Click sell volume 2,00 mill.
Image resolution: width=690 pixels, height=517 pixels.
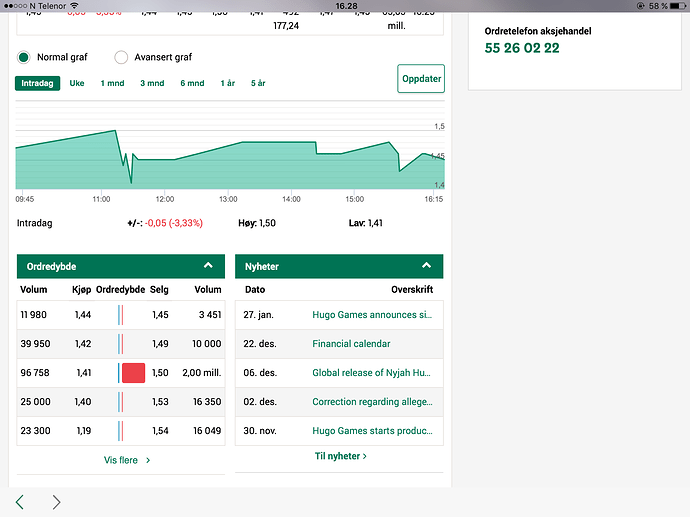[202, 373]
